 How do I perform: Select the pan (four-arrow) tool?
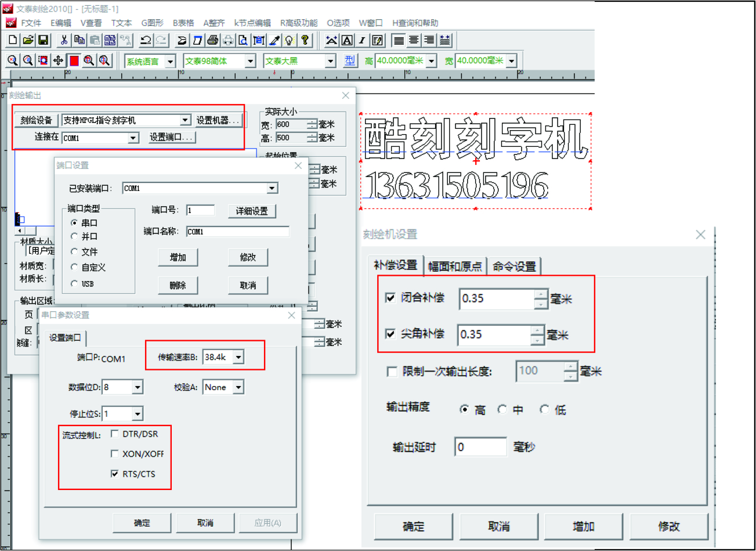[x=59, y=60]
